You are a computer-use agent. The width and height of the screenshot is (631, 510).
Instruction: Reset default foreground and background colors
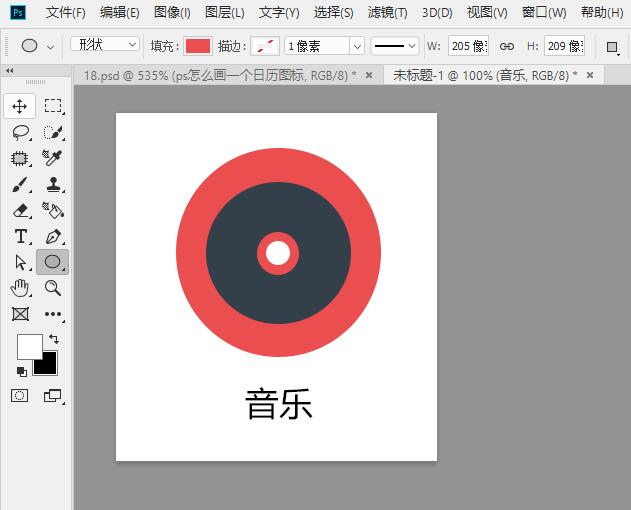tap(22, 371)
